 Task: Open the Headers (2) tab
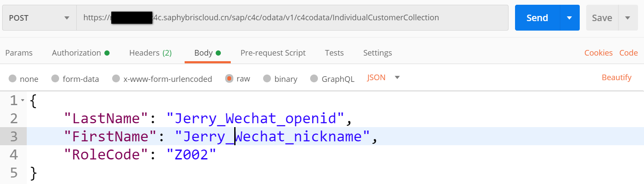click(x=151, y=53)
